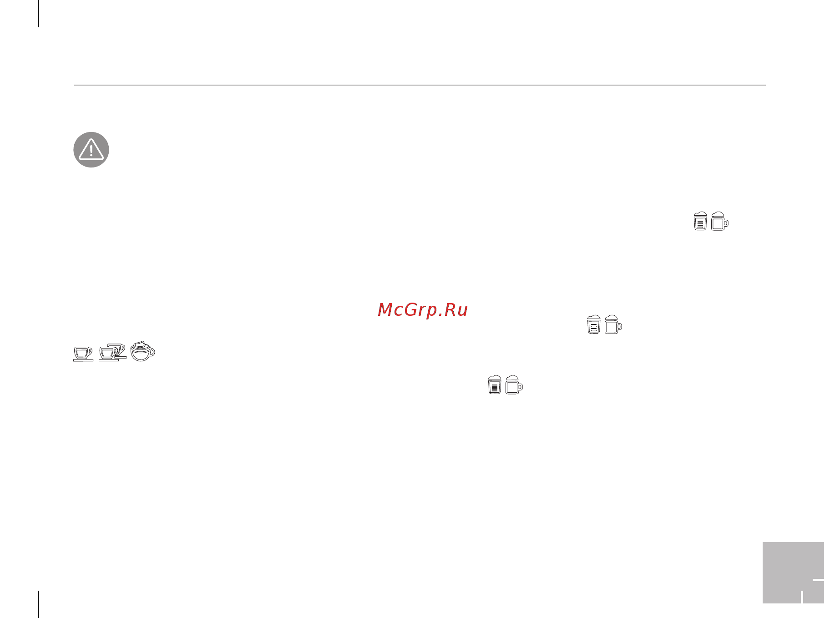Click the top-right vertical crop mark
This screenshot has height=618, width=840.
pos(802,14)
